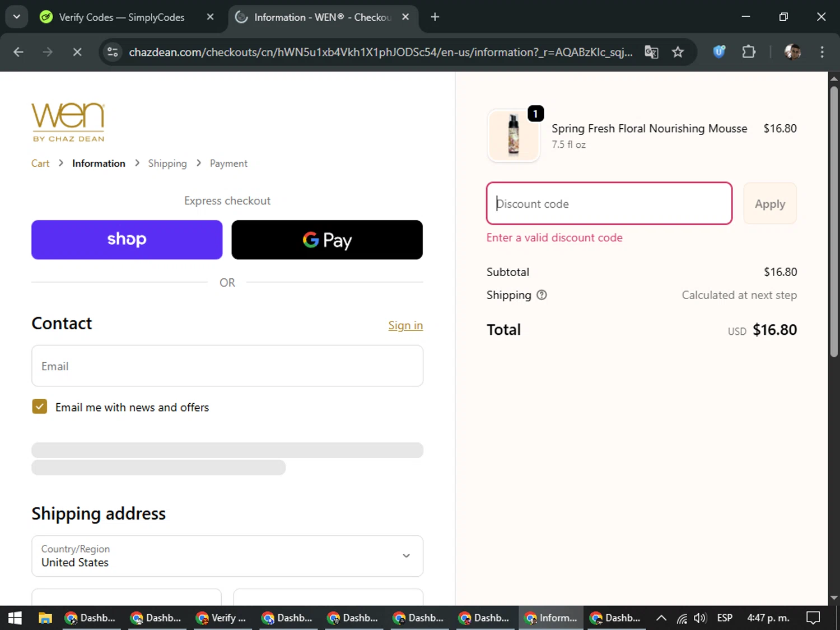The image size is (840, 630).
Task: Pay with Shop express checkout button
Action: [127, 240]
